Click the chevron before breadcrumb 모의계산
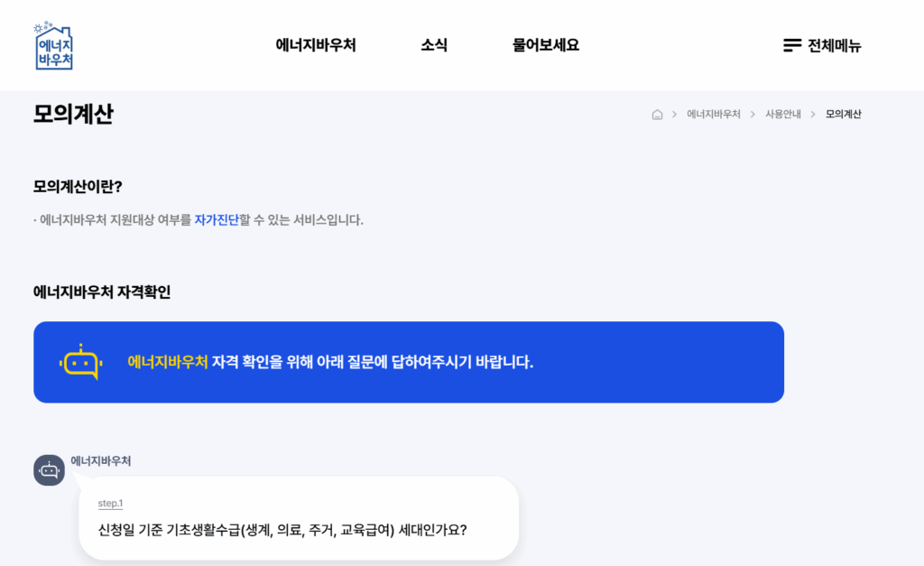924x566 pixels. (813, 115)
